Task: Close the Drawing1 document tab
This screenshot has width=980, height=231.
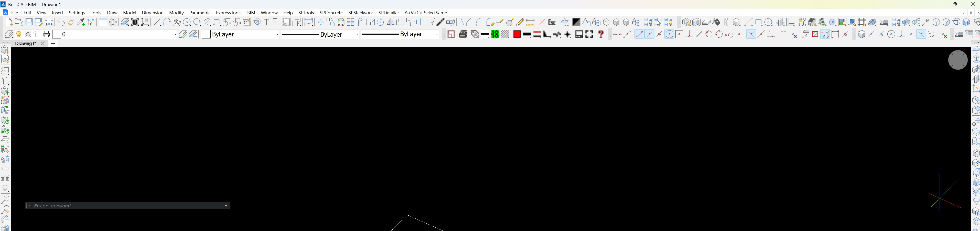Action: (43, 44)
